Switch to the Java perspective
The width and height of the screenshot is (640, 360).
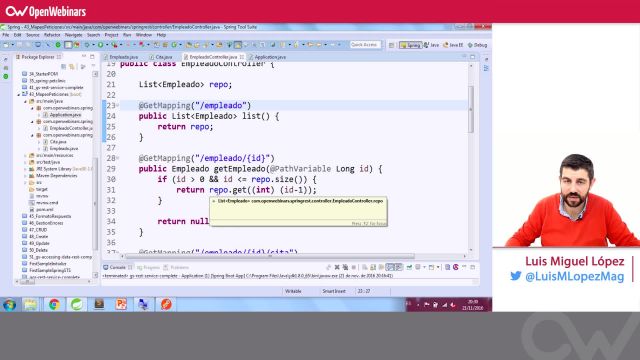[432, 45]
